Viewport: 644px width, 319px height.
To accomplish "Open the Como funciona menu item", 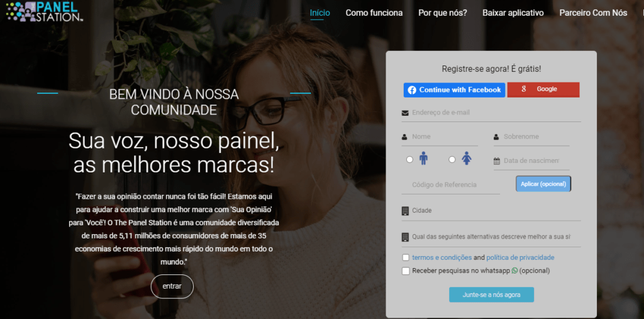I will tap(374, 13).
